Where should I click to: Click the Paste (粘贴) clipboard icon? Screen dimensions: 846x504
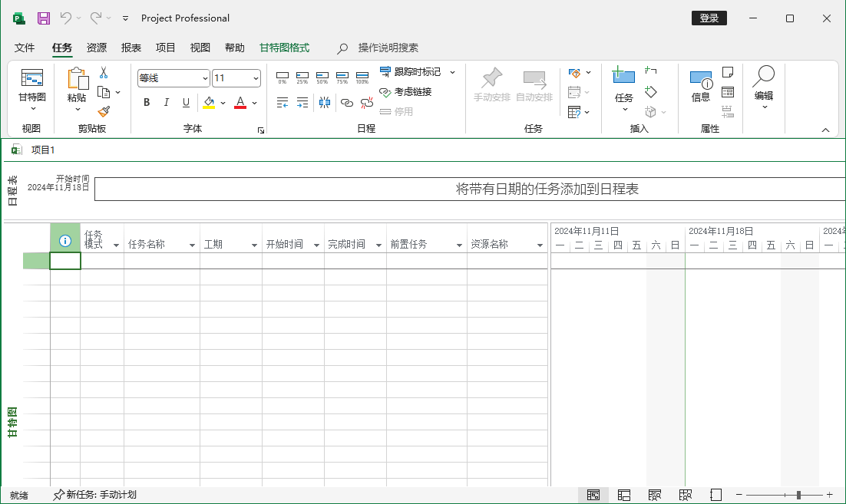coord(78,78)
